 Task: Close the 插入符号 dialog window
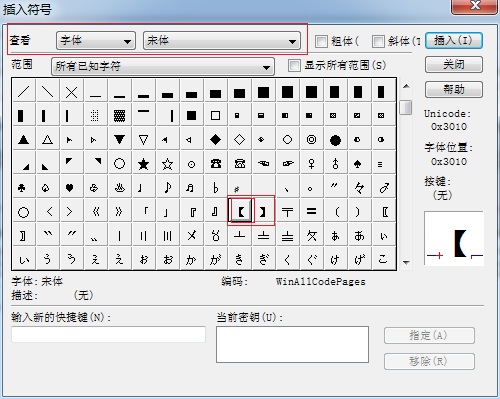(474, 6)
